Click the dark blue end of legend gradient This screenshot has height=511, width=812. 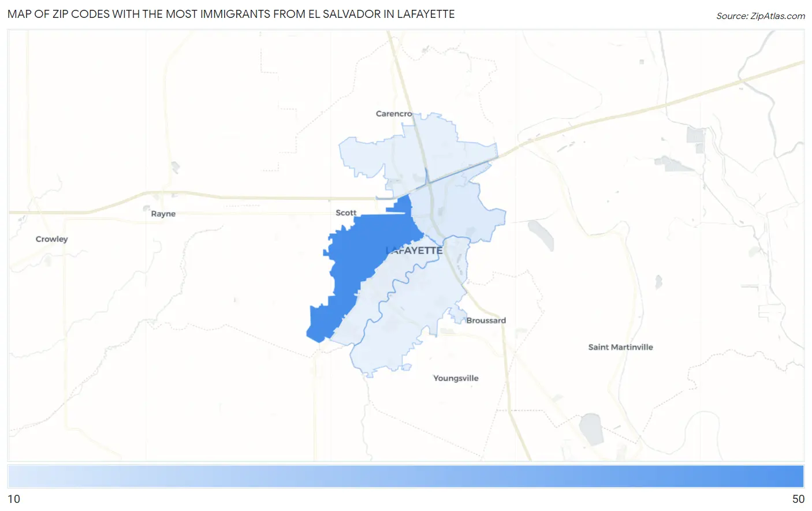(x=791, y=477)
